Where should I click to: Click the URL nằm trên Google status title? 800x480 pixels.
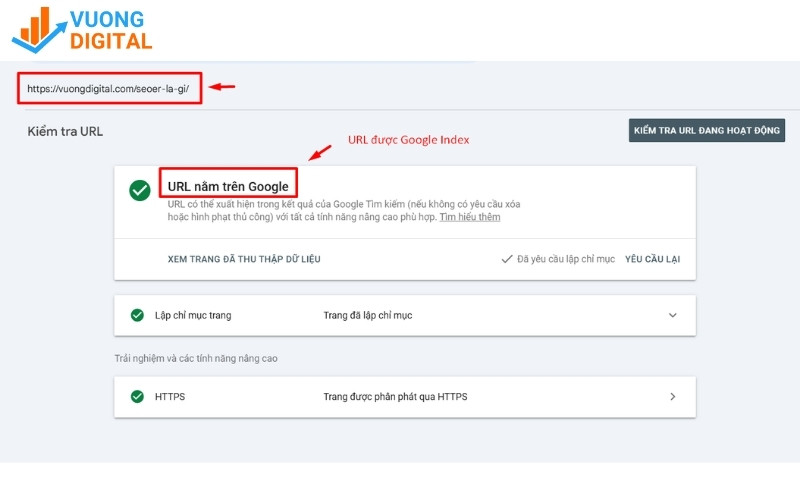(228, 186)
